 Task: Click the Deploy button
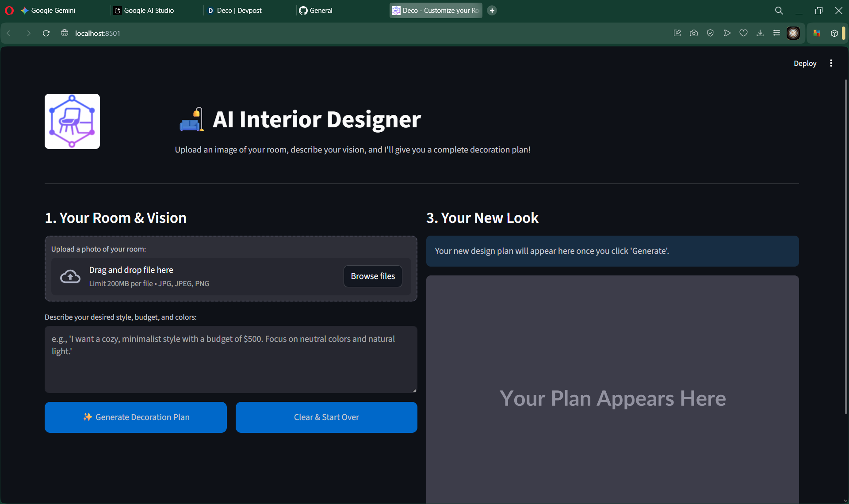(x=805, y=63)
